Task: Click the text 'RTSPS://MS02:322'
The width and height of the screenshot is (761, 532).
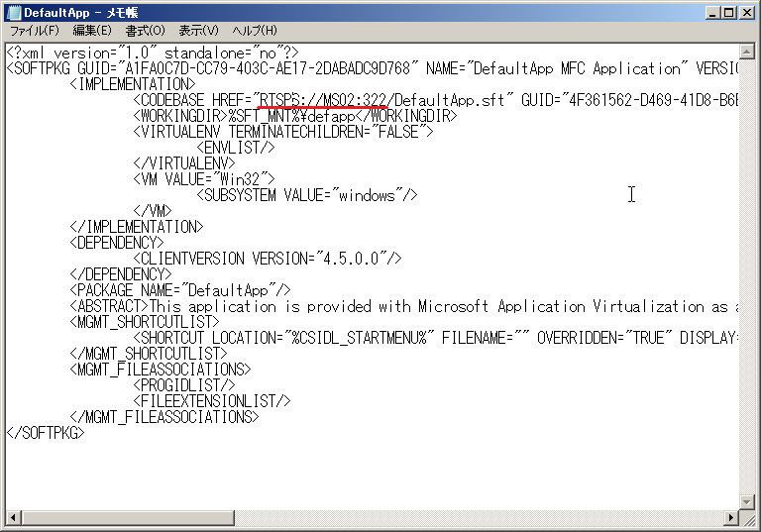Action: click(x=323, y=100)
